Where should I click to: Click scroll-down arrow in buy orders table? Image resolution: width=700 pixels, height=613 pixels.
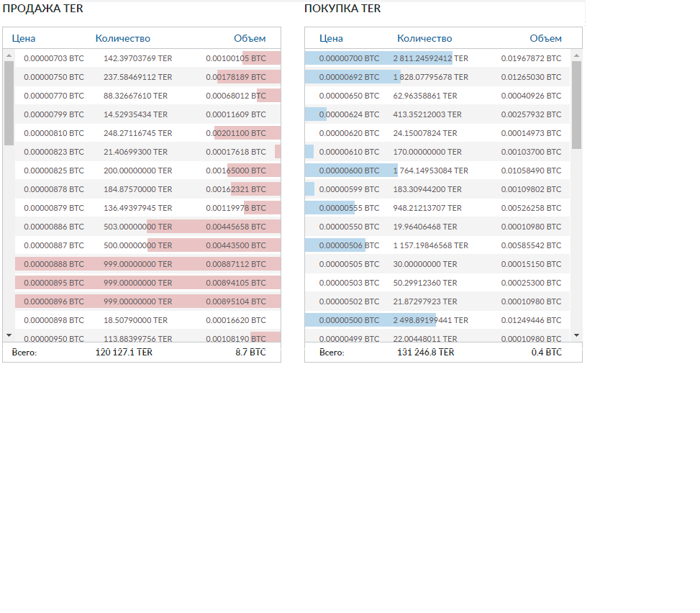(x=576, y=335)
